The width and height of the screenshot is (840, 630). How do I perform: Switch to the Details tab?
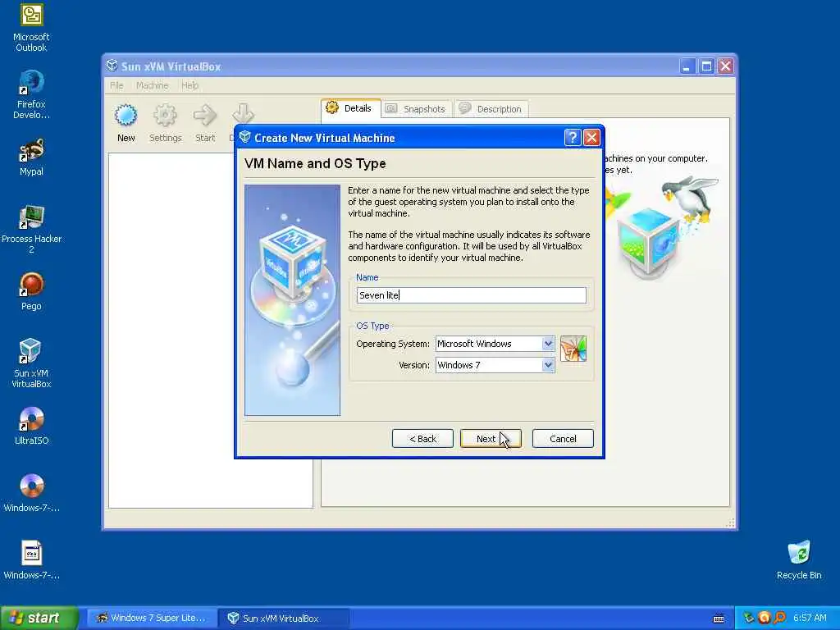(351, 108)
